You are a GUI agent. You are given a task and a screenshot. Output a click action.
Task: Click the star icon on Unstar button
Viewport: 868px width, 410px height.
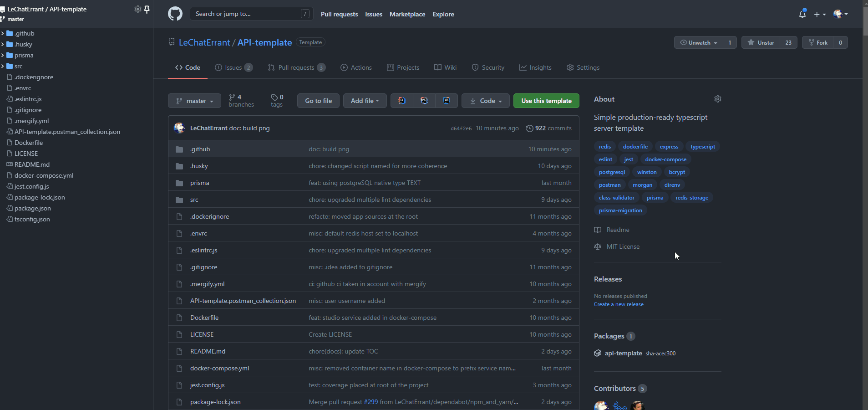(x=751, y=42)
